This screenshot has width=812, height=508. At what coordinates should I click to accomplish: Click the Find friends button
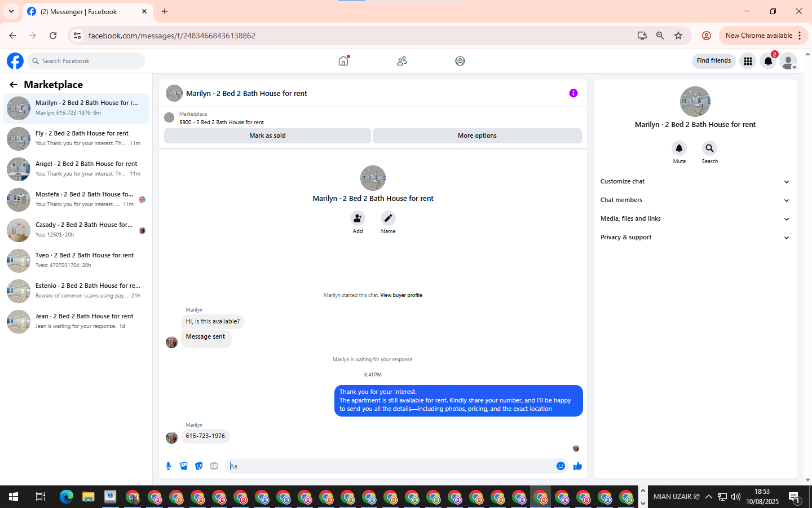click(713, 61)
